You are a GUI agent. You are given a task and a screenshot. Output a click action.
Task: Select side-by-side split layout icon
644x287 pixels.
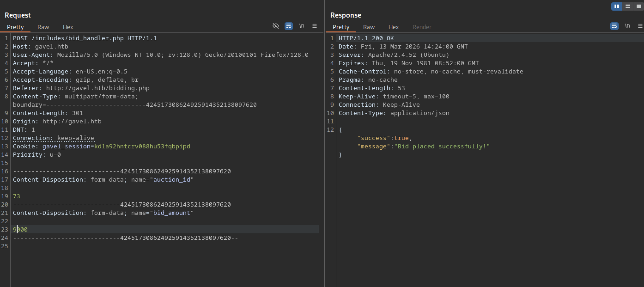[617, 7]
